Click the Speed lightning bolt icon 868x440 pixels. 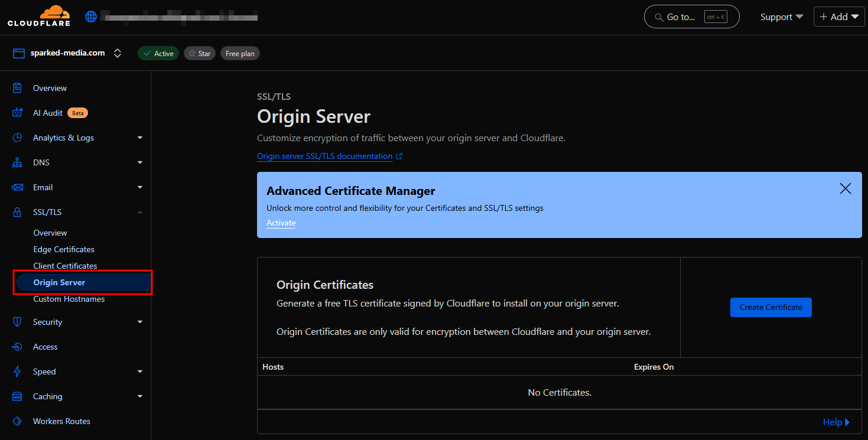pos(18,371)
